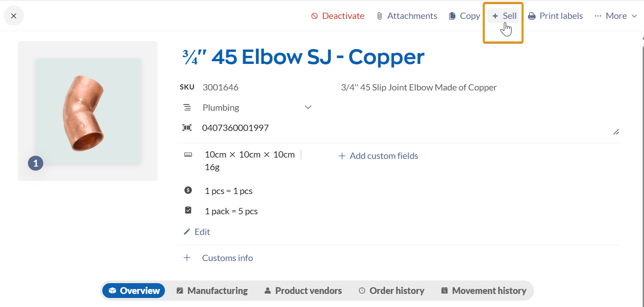View the Movement history tab

(484, 291)
